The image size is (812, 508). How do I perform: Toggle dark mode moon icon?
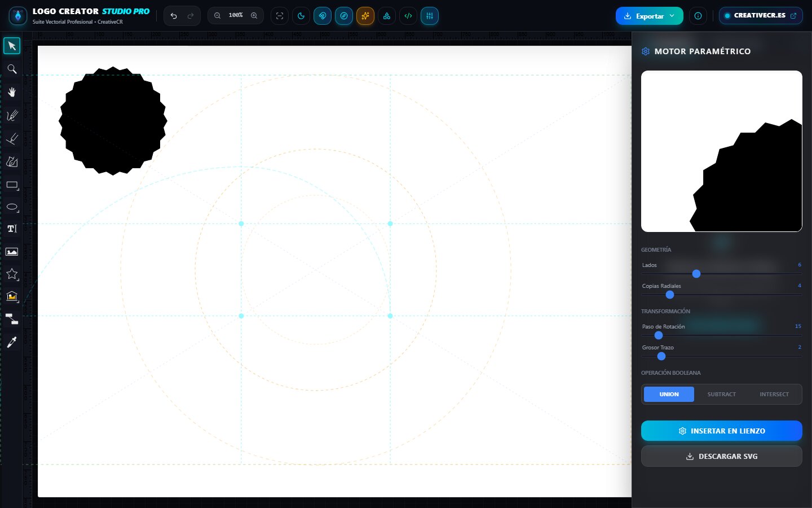point(301,16)
